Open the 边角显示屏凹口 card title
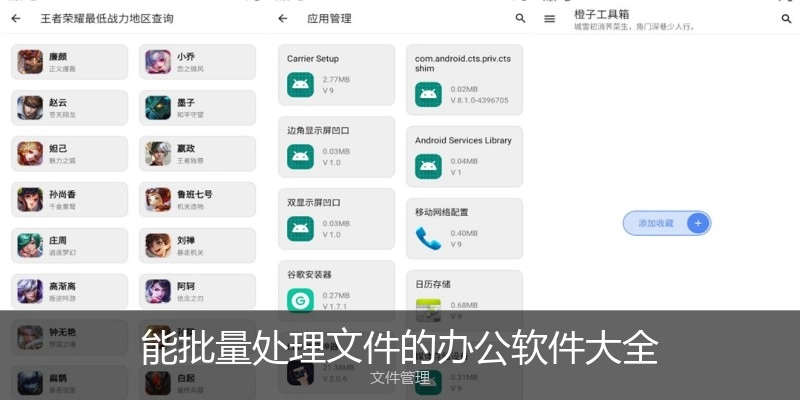The width and height of the screenshot is (800, 400). [x=318, y=131]
